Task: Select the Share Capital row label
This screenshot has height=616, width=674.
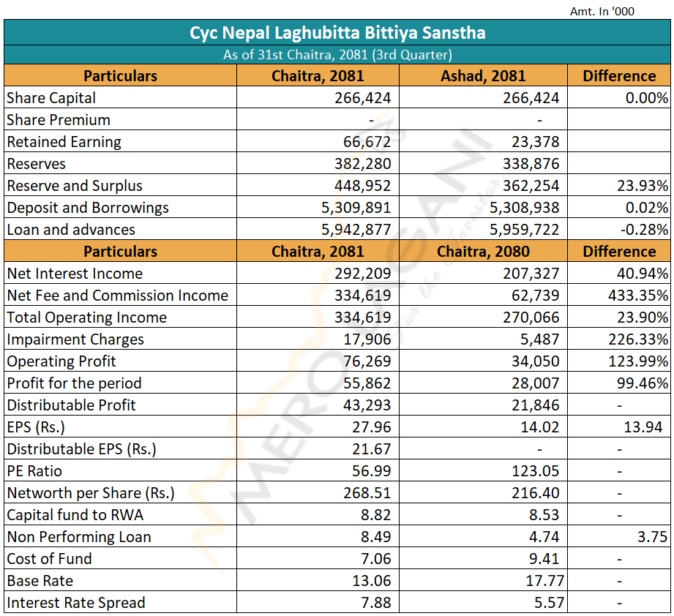Action: point(51,98)
